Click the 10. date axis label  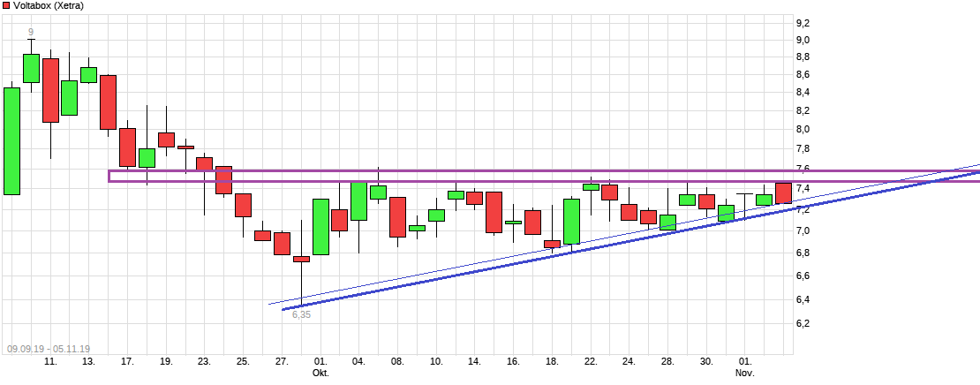tap(436, 361)
